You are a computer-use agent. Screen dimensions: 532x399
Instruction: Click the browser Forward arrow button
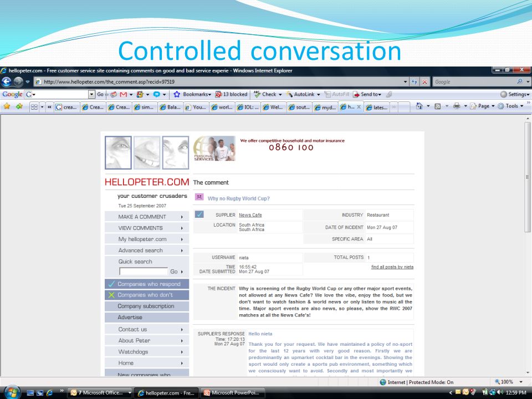[19, 82]
